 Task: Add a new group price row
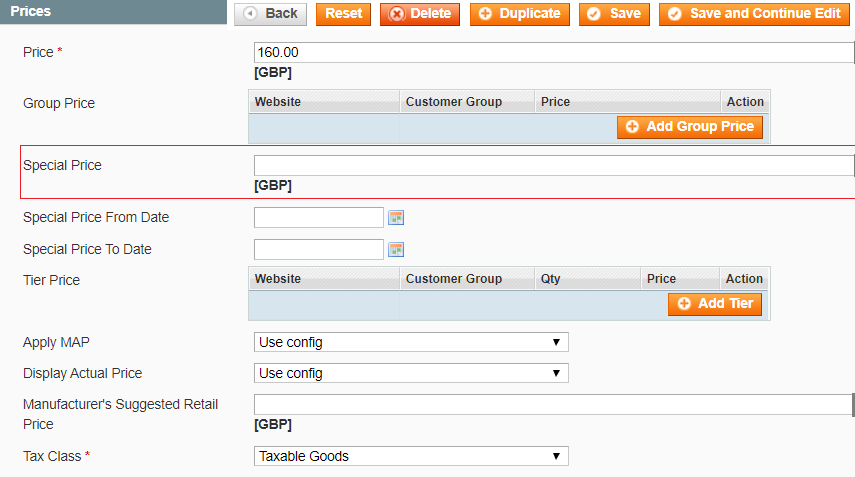click(x=690, y=127)
